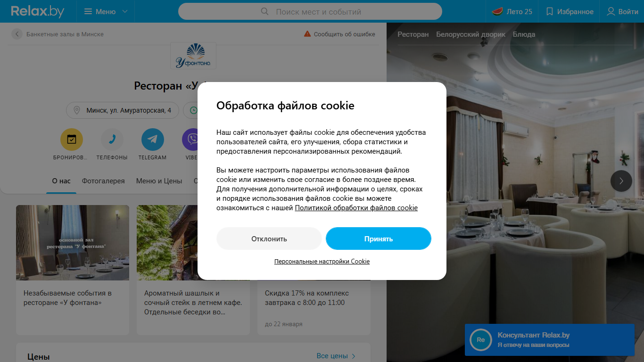644x362 pixels.
Task: Click the Телефоны phone icon
Action: [112, 140]
